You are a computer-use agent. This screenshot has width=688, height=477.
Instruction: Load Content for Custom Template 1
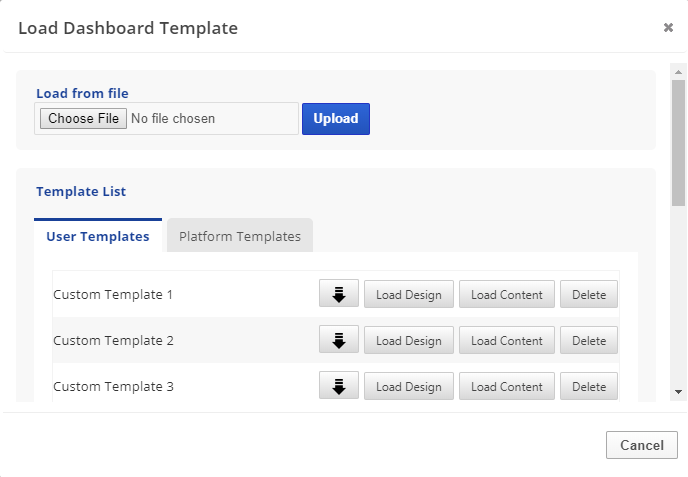(506, 294)
